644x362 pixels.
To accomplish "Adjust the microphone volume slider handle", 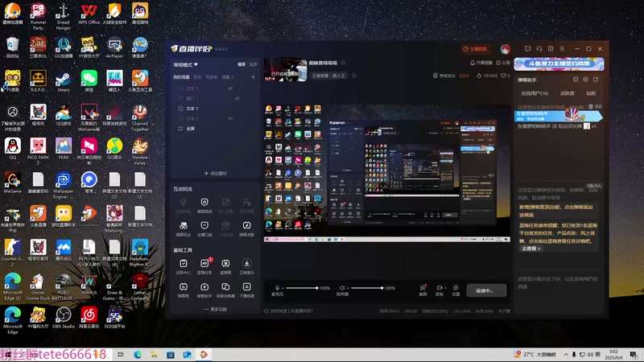I will 316,288.
